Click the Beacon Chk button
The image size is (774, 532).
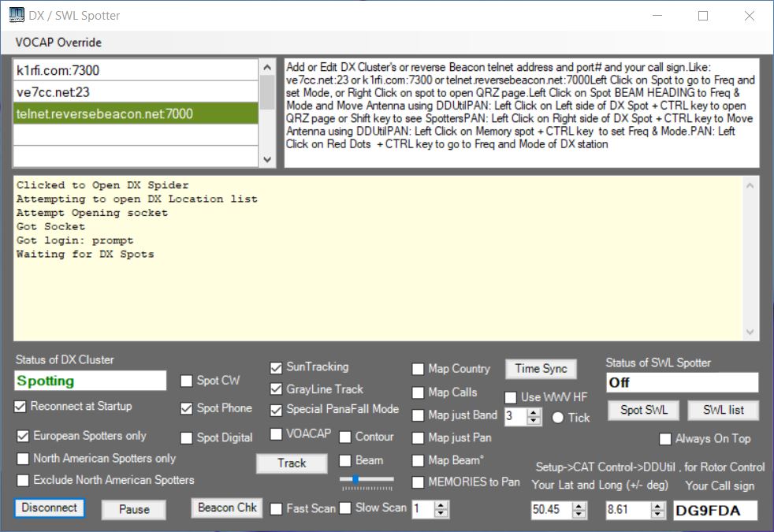tap(227, 508)
